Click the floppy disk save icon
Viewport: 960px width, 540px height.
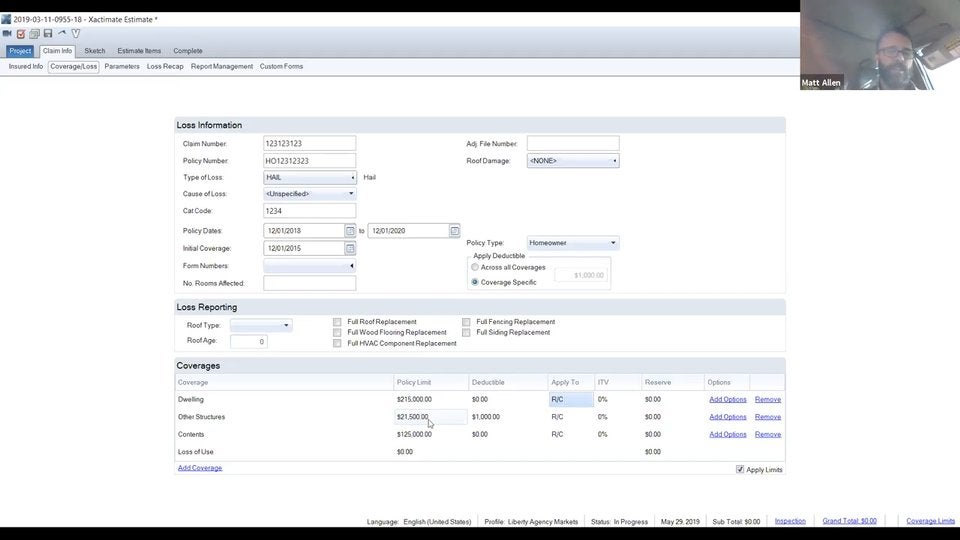(48, 33)
